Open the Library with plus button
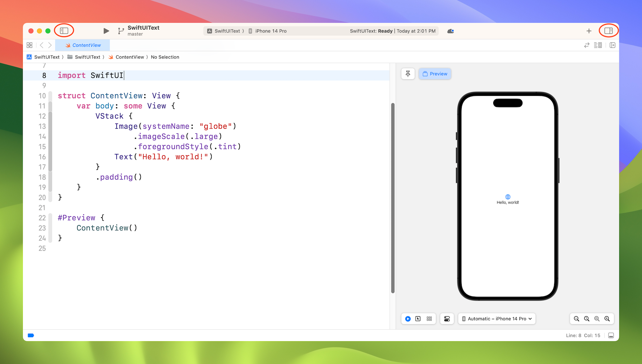642x364 pixels. point(589,31)
